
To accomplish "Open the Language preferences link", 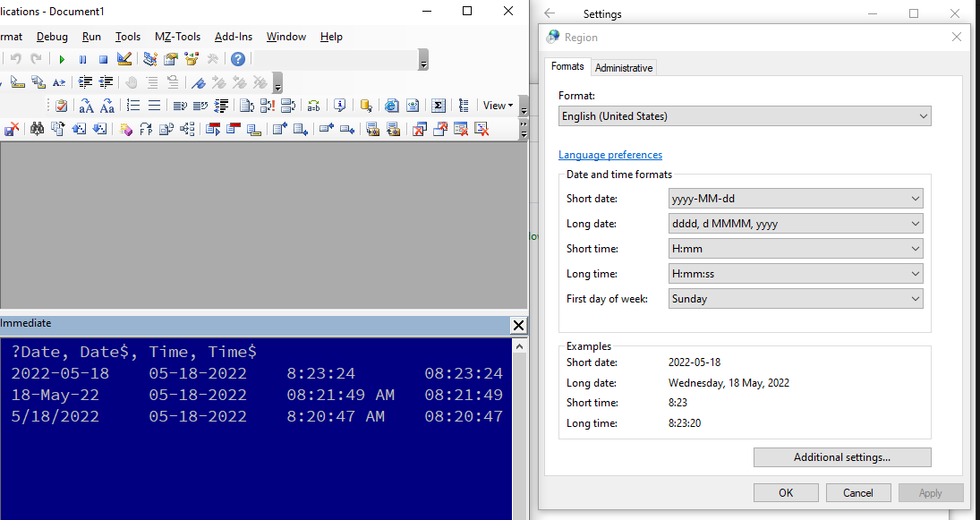I will pos(610,154).
